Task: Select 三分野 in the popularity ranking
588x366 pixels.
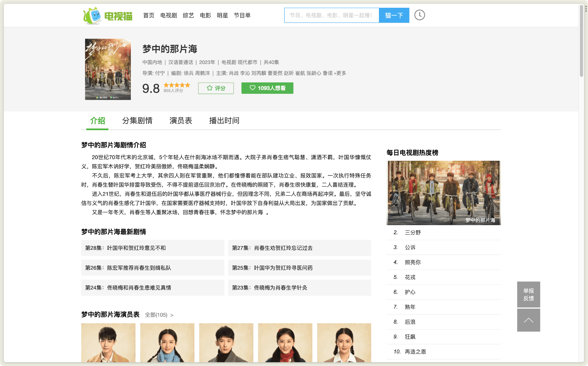Action: (413, 232)
